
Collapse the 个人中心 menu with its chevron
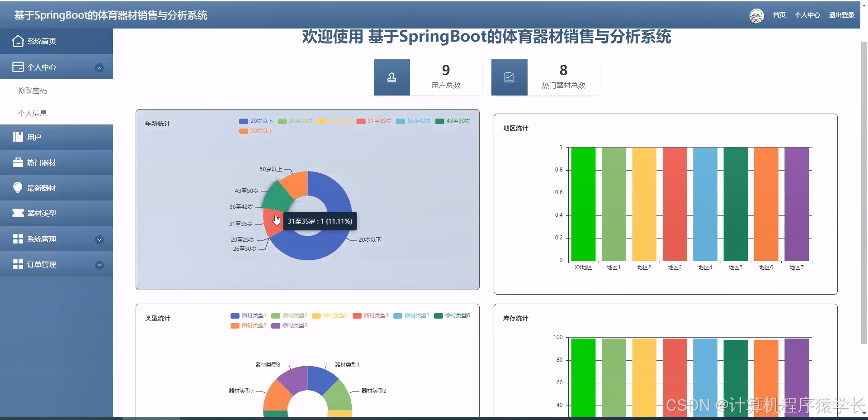coord(99,68)
